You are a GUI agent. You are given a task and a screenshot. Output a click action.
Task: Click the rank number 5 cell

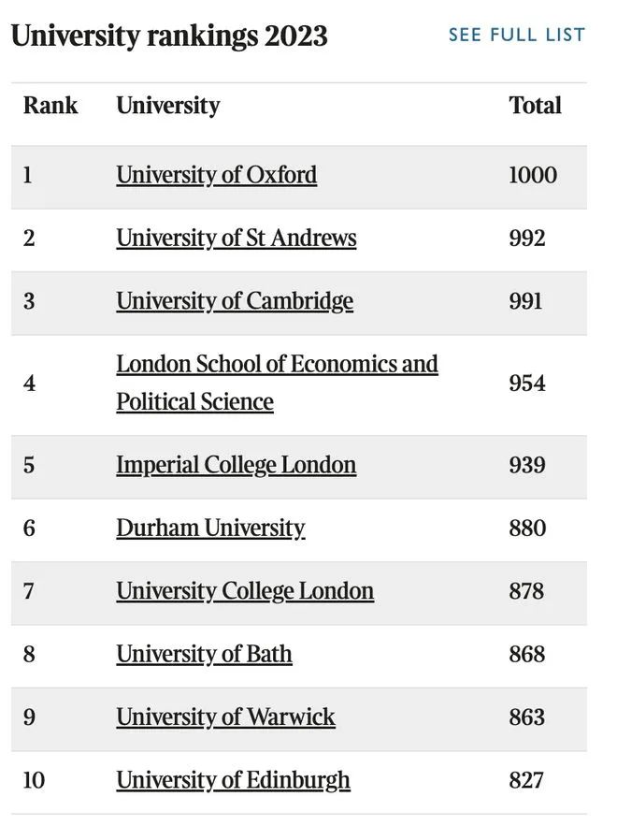click(x=29, y=465)
